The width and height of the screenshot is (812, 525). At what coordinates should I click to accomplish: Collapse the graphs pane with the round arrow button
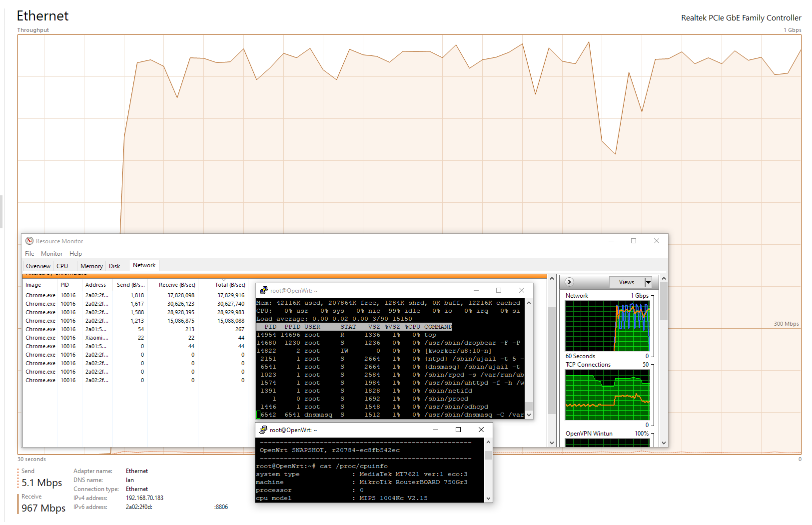click(x=569, y=282)
